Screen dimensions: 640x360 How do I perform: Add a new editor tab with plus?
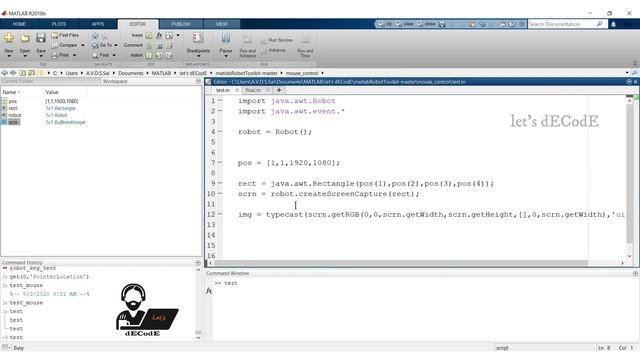(279, 90)
